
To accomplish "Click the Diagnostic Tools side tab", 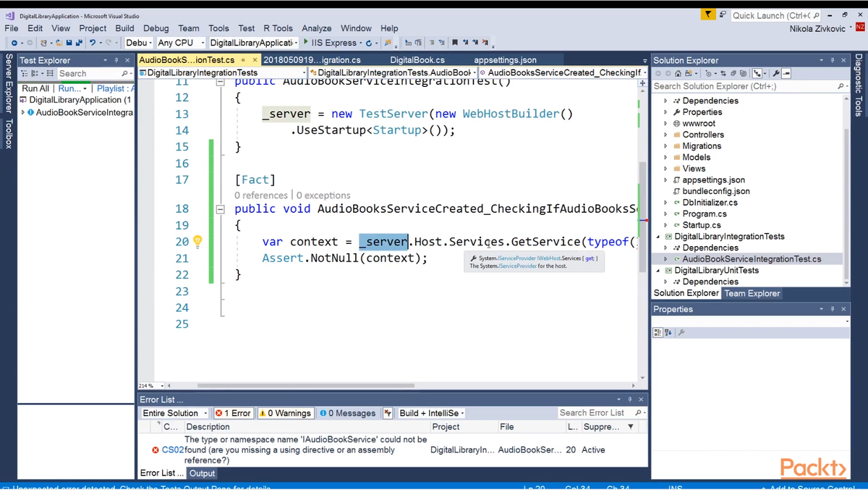I will coord(859,85).
